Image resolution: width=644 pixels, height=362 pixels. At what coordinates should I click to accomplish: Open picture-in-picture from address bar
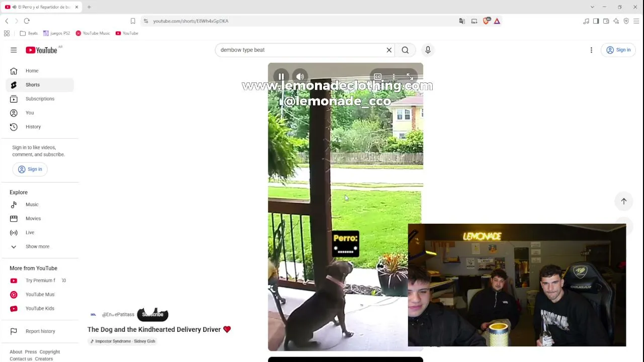(474, 21)
